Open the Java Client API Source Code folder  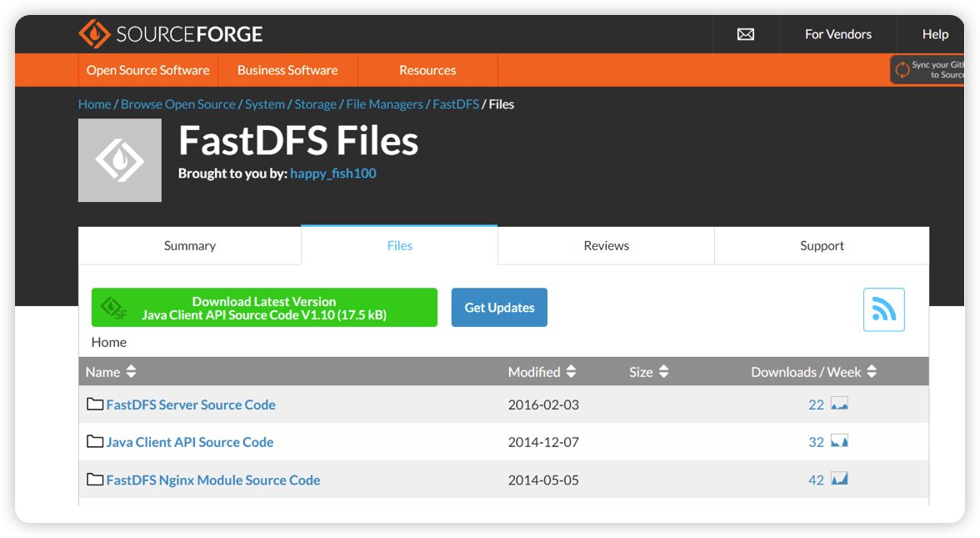click(x=190, y=442)
